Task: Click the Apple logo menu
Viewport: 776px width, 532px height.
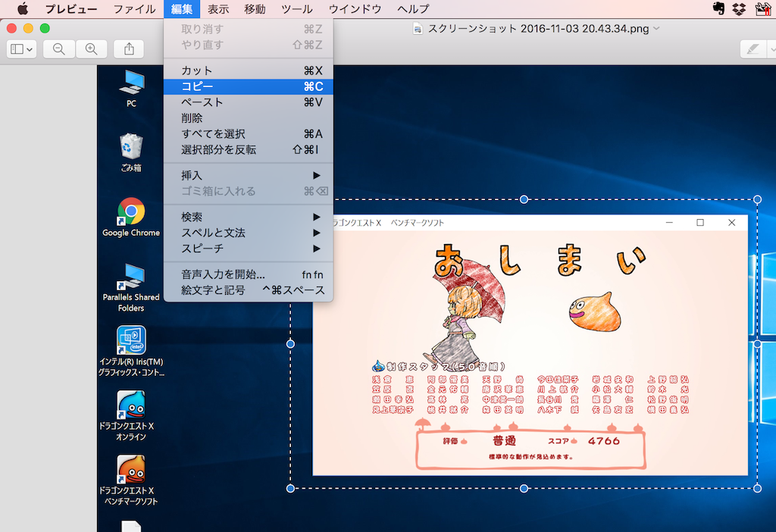Action: click(22, 9)
